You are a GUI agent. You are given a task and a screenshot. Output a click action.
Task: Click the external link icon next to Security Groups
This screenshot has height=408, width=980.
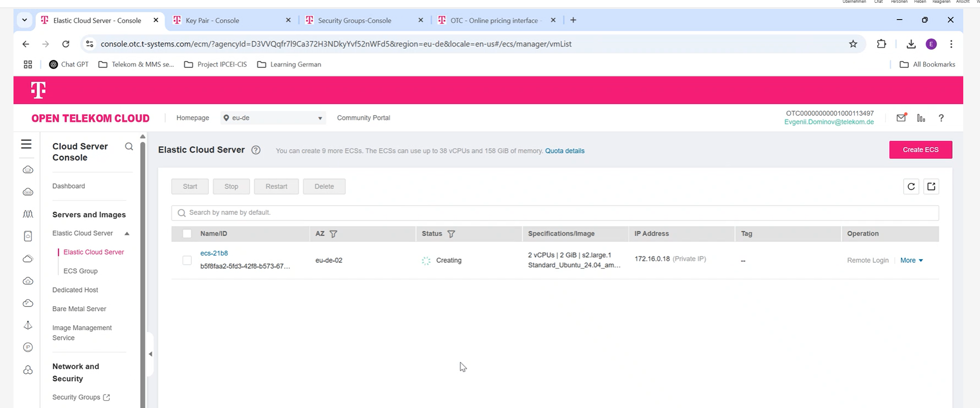pos(107,397)
